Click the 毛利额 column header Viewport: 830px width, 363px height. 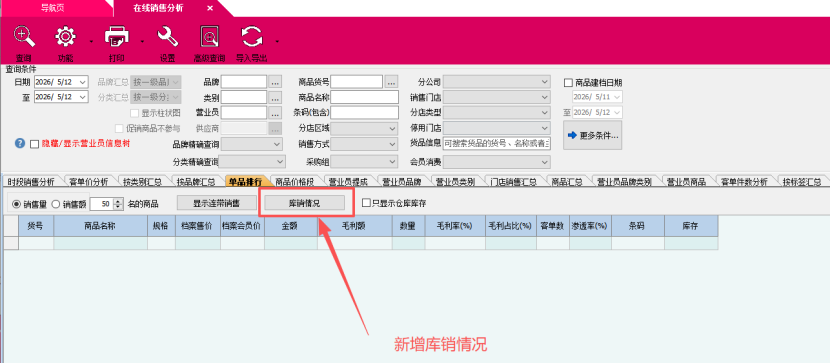(354, 226)
